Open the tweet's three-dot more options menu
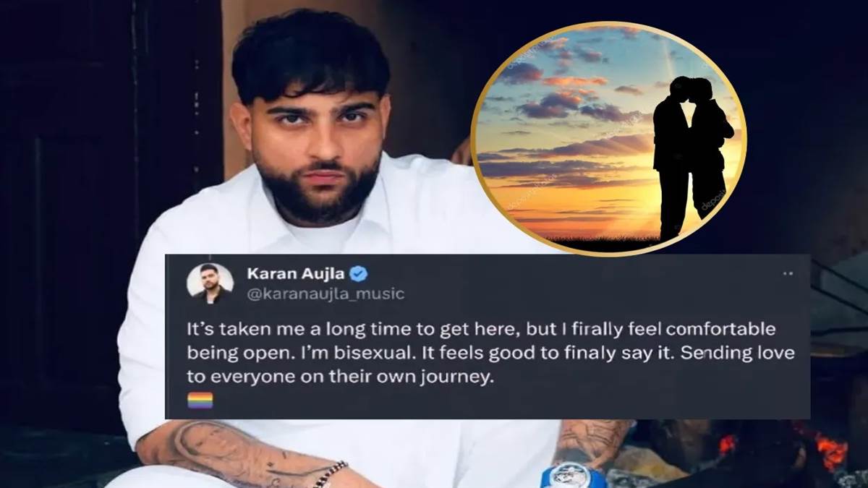Viewport: 868px width, 488px height. tap(788, 274)
